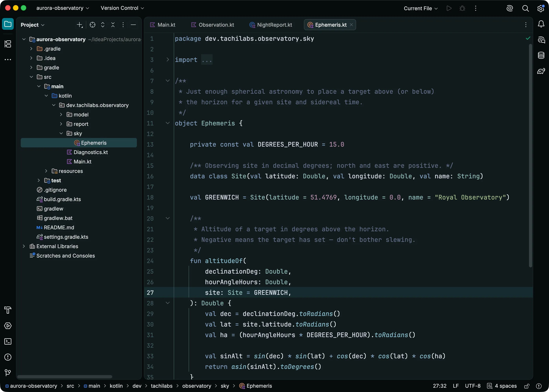Viewport: 549px width, 392px height.
Task: Open more run actions menu
Action: pos(476,8)
